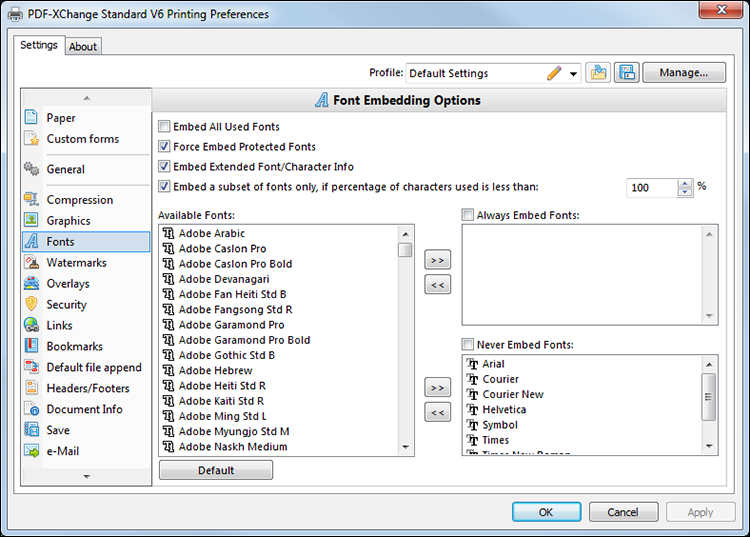Click the Never Embed Fonts scrollbar thumb
Viewport: 750px width, 537px height.
tap(709, 397)
